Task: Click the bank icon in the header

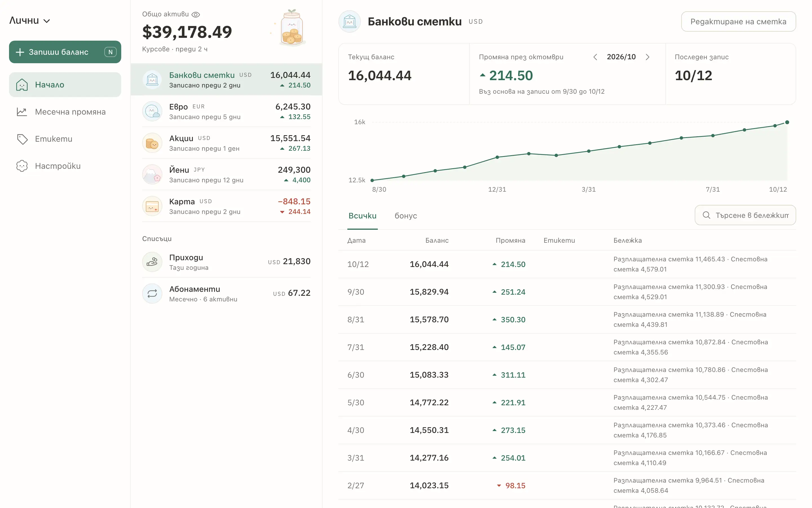Action: 350,21
